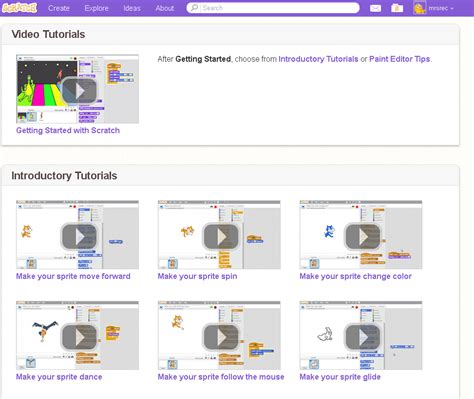Click the Introductory Tutorials section heading

point(64,175)
